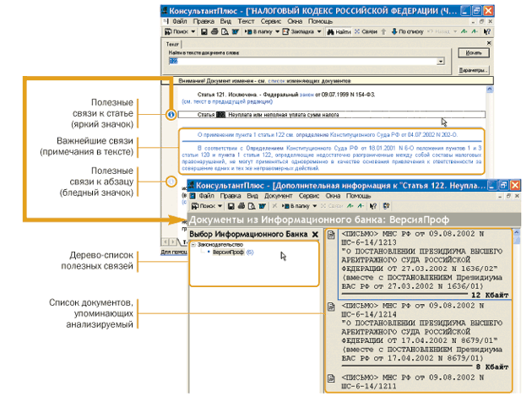Expand Поиск dropdown arrow in Налоговый кодекс toolbar
The width and height of the screenshot is (532, 402).
coord(193,31)
